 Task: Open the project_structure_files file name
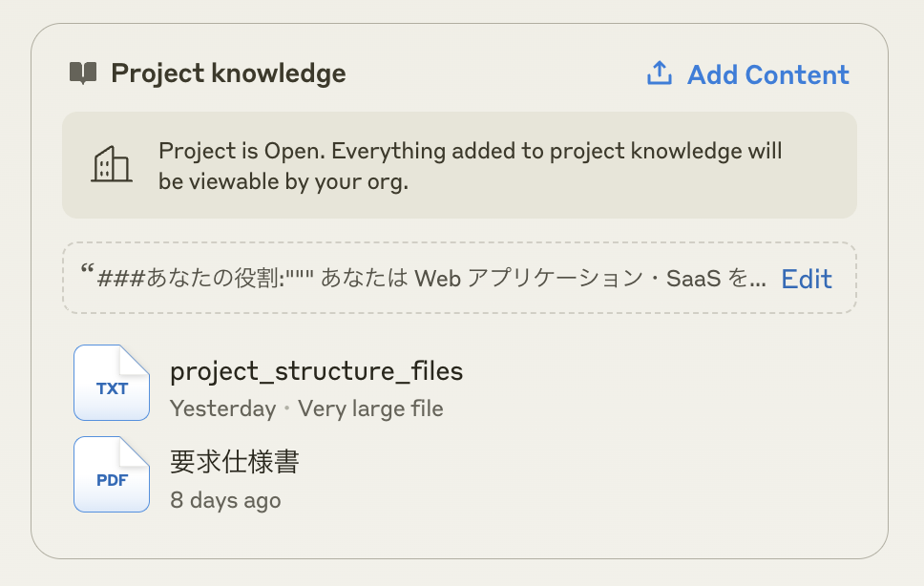(316, 371)
